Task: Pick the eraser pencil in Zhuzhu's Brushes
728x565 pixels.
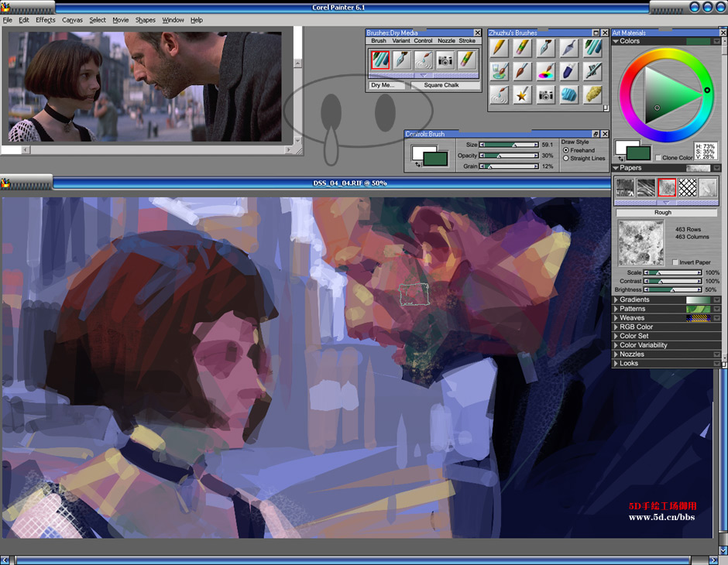Action: click(523, 48)
